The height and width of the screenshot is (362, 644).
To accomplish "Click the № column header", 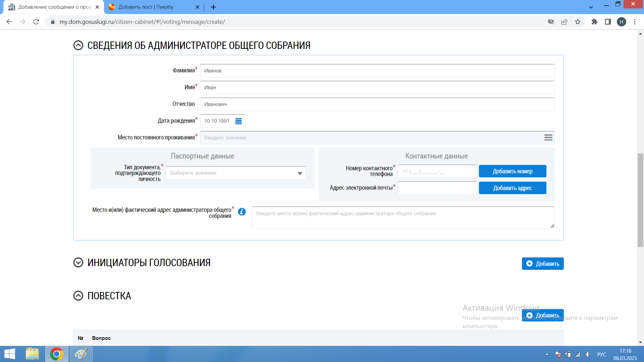I will coord(80,338).
